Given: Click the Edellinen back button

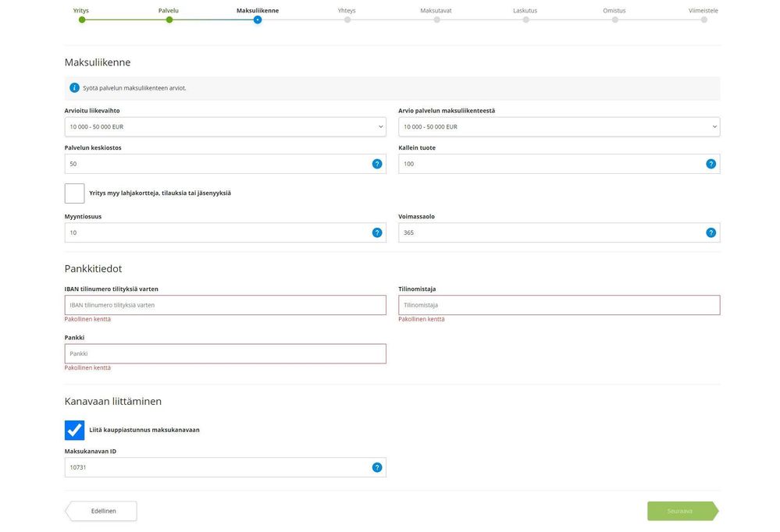Looking at the screenshot, I should tap(101, 511).
